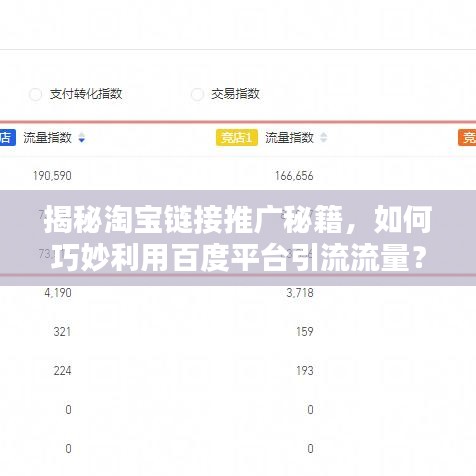This screenshot has height=476, width=476.
Task: Click the value 190,590
Action: click(52, 176)
